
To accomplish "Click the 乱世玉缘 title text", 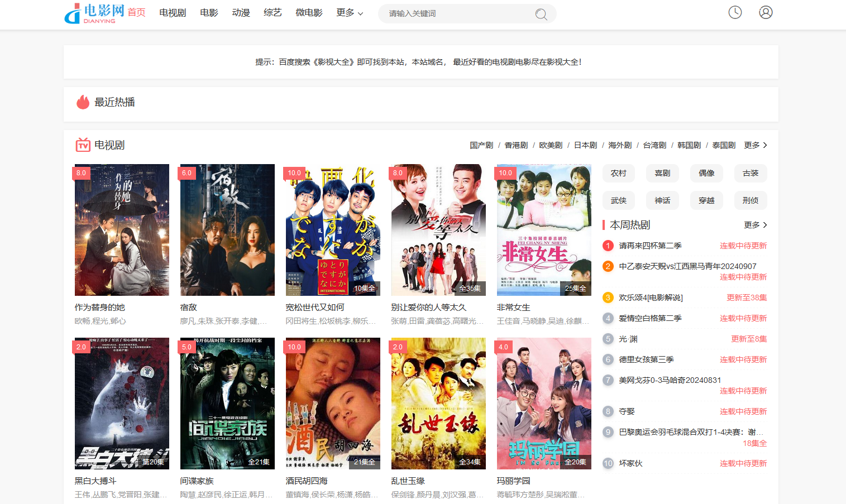I will coord(408,481).
